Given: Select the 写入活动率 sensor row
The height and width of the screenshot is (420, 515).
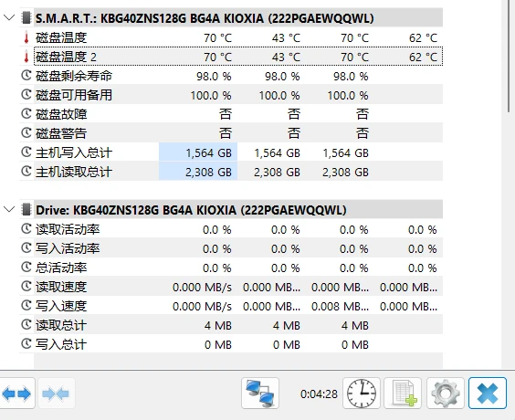Looking at the screenshot, I should pos(231,248).
